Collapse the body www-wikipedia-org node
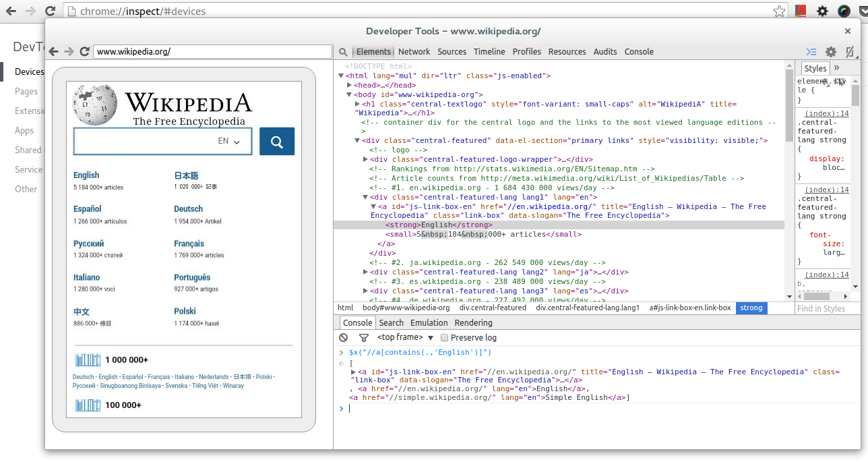Image resolution: width=868 pixels, height=462 pixels. tap(349, 95)
